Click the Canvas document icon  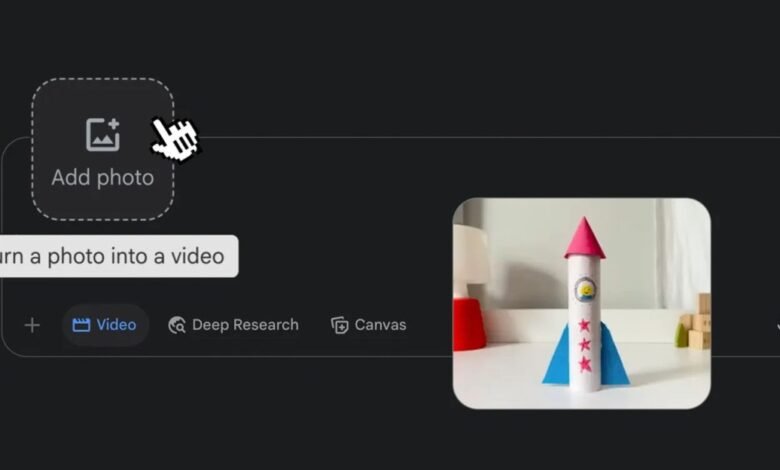(340, 325)
